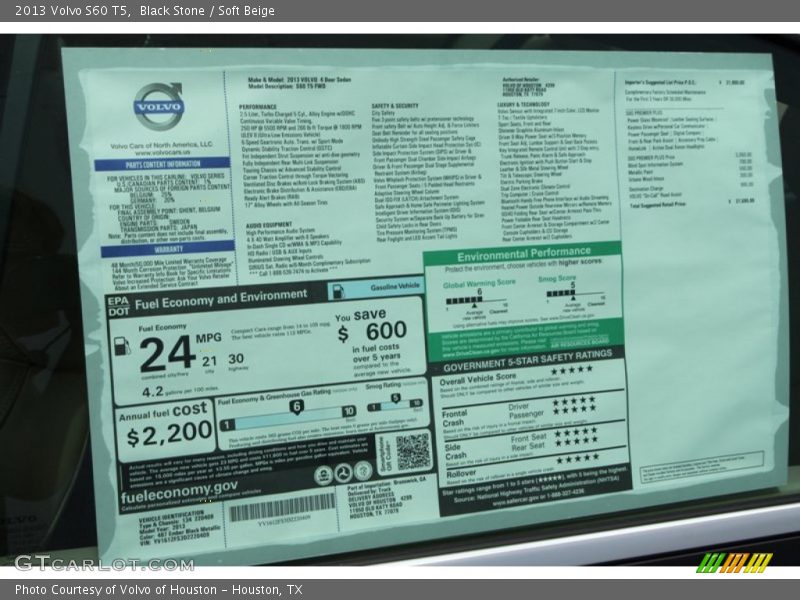Click the 'GOVERNMENT 5-STAR SAFETY RATINGS' header
The width and height of the screenshot is (800, 600).
[527, 360]
